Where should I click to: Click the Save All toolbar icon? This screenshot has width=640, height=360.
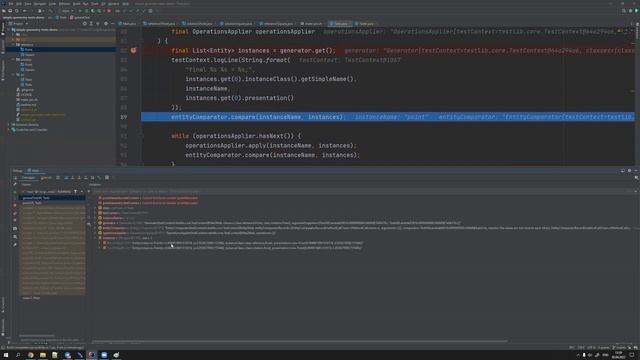(x=10, y=11)
